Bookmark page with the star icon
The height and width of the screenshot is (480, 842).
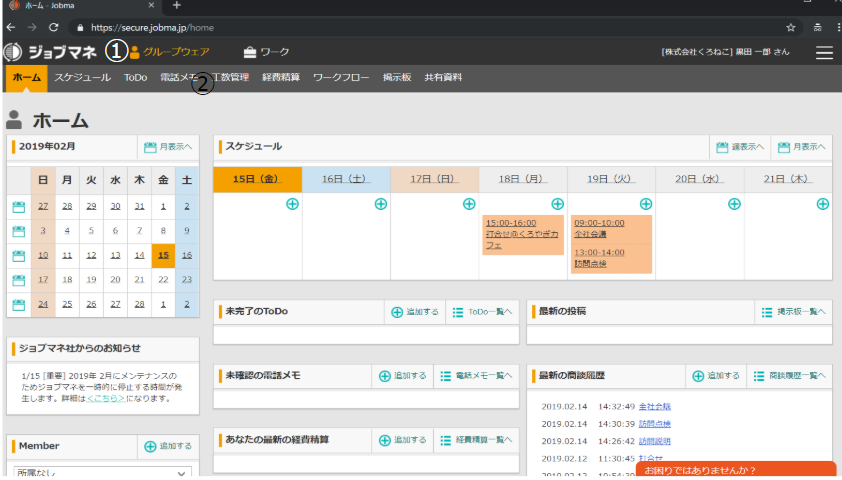790,27
